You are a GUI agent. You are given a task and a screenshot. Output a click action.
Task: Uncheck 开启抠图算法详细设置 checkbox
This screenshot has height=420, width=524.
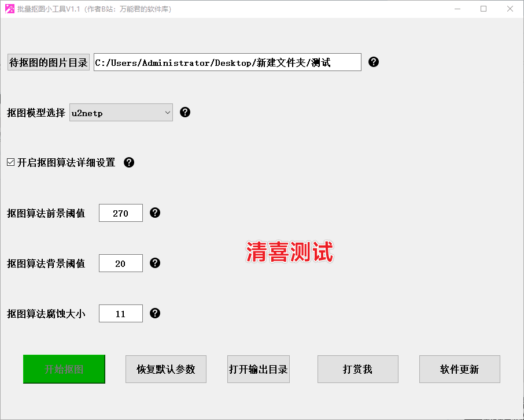pyautogui.click(x=10, y=162)
